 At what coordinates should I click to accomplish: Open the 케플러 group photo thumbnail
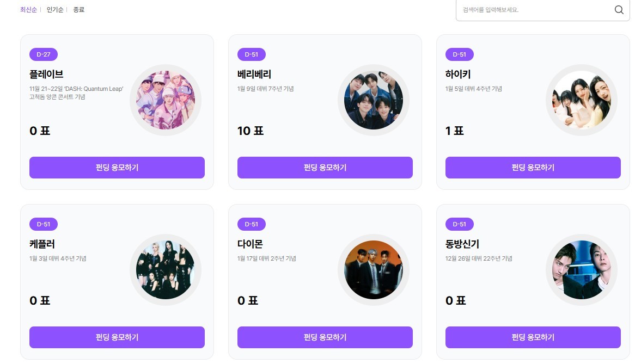[x=166, y=270]
